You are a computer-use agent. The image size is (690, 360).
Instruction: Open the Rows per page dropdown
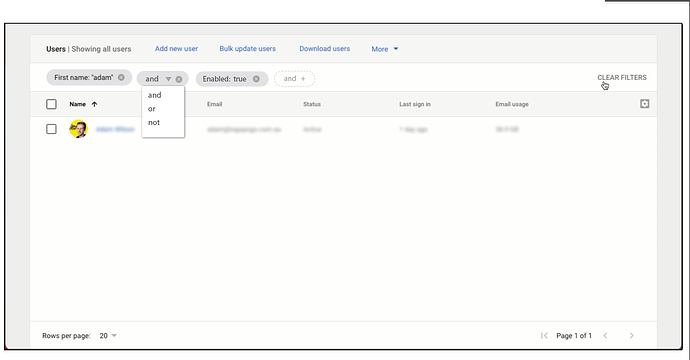108,336
